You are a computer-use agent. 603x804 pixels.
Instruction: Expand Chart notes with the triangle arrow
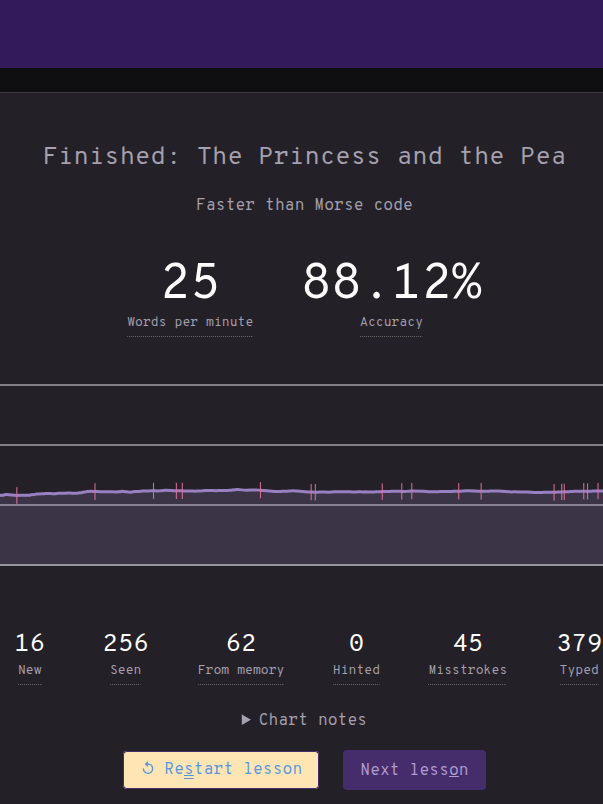(x=246, y=720)
